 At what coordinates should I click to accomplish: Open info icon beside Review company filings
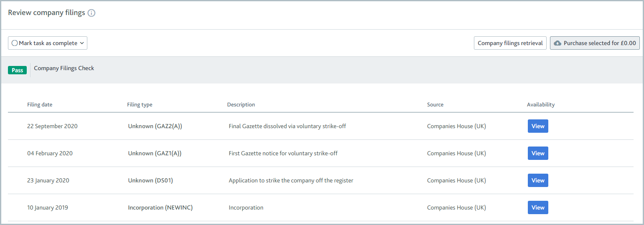click(x=92, y=13)
